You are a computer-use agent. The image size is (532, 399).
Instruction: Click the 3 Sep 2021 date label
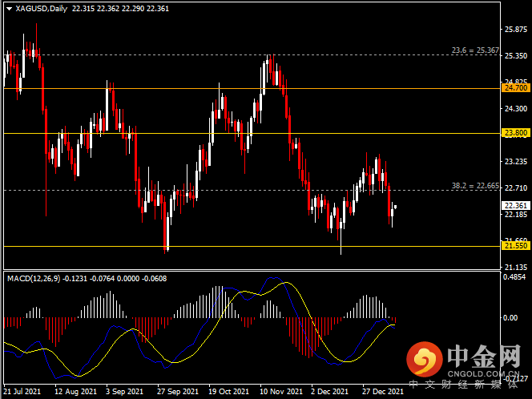pyautogui.click(x=124, y=391)
